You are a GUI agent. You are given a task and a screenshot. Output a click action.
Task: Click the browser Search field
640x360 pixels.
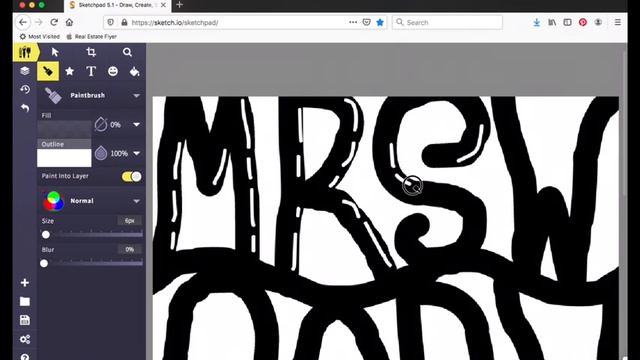click(447, 22)
